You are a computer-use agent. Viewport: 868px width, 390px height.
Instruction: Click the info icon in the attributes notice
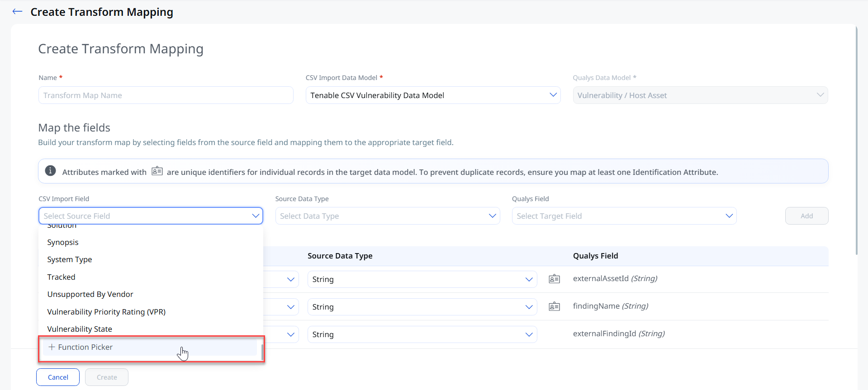pyautogui.click(x=51, y=171)
